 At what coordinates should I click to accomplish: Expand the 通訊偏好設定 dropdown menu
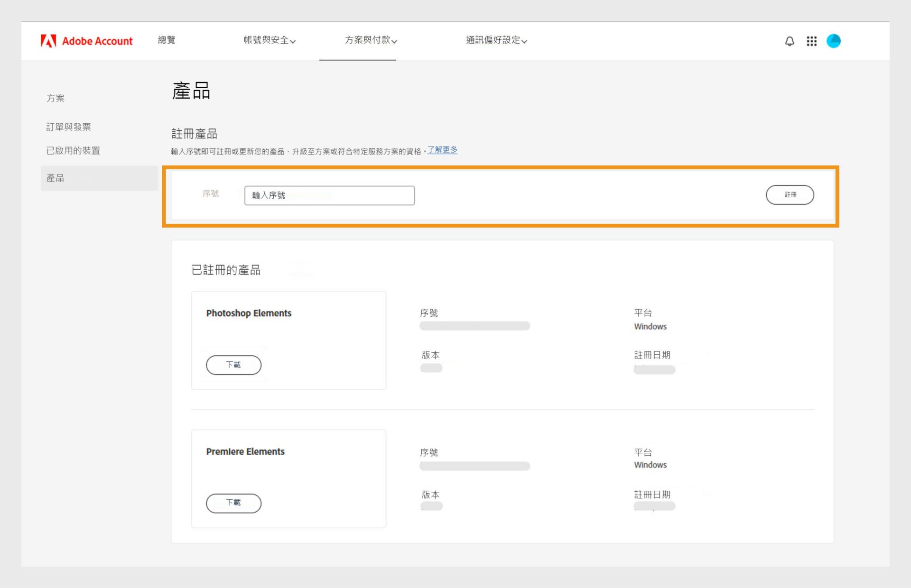tap(496, 40)
